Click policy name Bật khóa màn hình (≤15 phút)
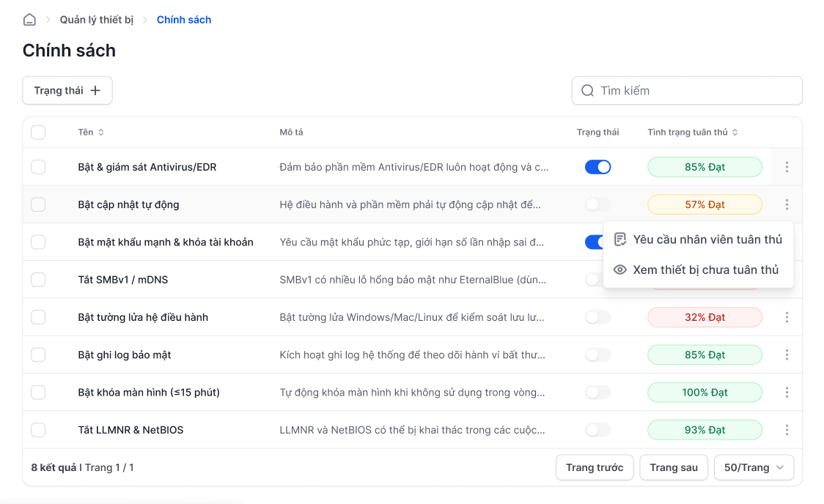 (x=149, y=392)
